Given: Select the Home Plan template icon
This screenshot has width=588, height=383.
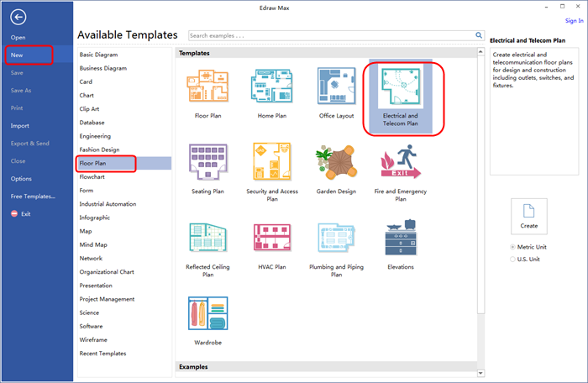Looking at the screenshot, I should pos(272,87).
